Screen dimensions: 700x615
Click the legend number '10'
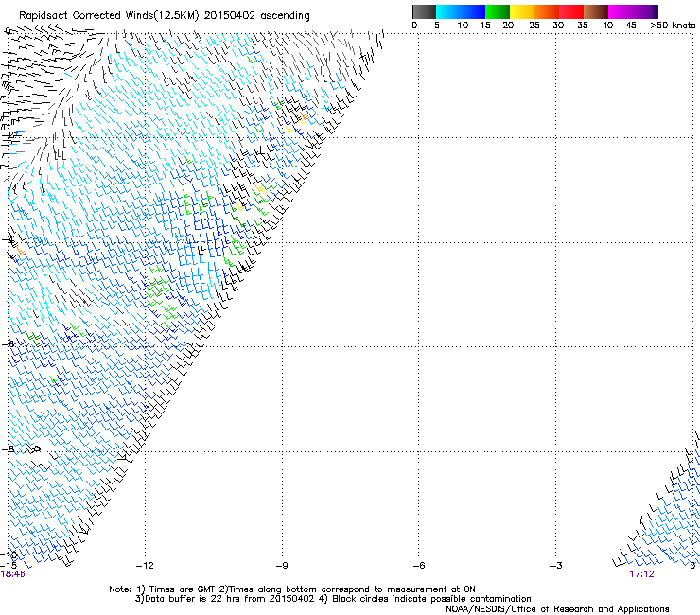[463, 26]
